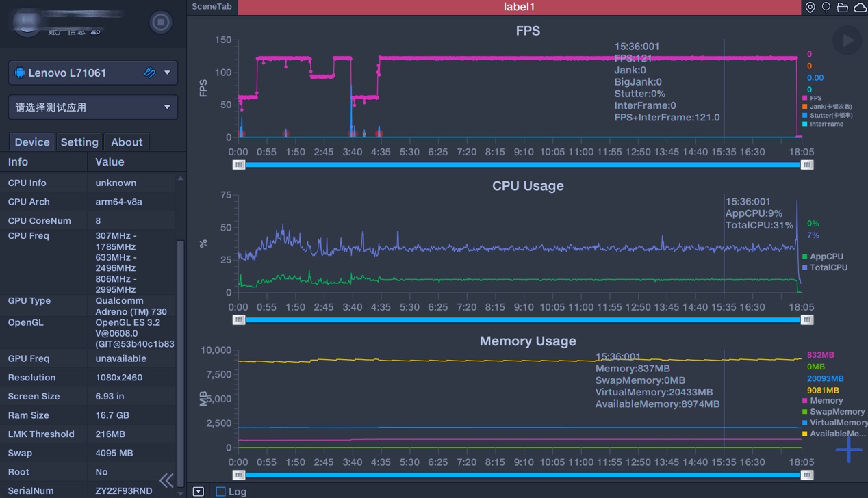Click the USB connection icon beside Lenovo L71061

(x=149, y=73)
